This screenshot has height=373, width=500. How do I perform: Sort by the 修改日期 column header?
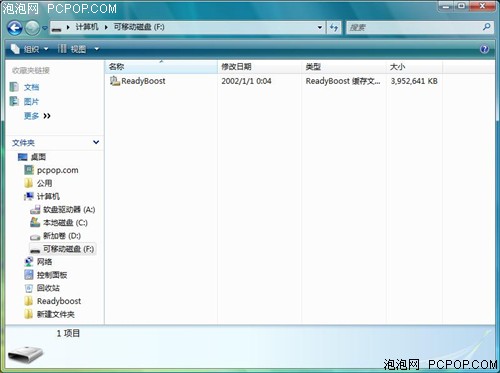pyautogui.click(x=260, y=67)
